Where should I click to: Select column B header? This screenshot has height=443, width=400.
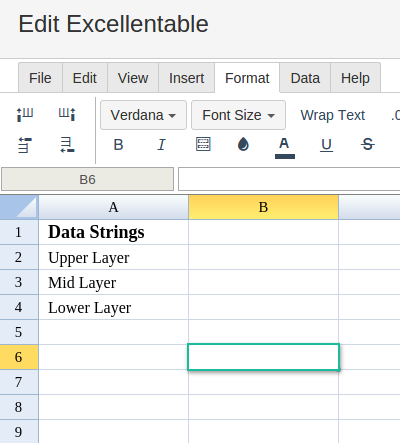coord(263,207)
